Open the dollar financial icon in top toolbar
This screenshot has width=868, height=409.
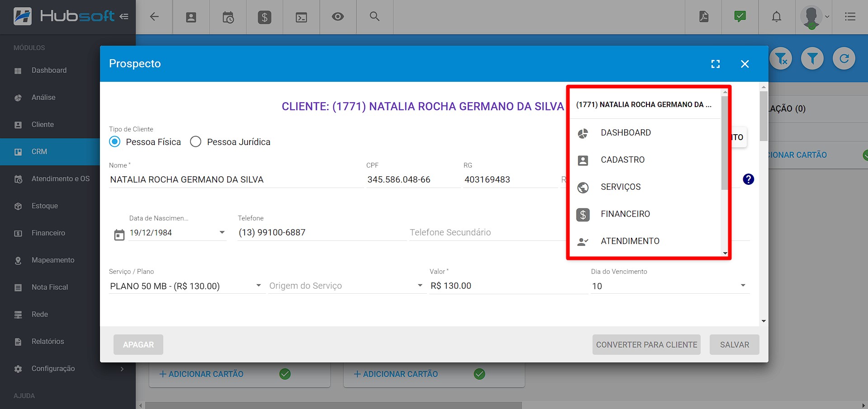(x=265, y=17)
